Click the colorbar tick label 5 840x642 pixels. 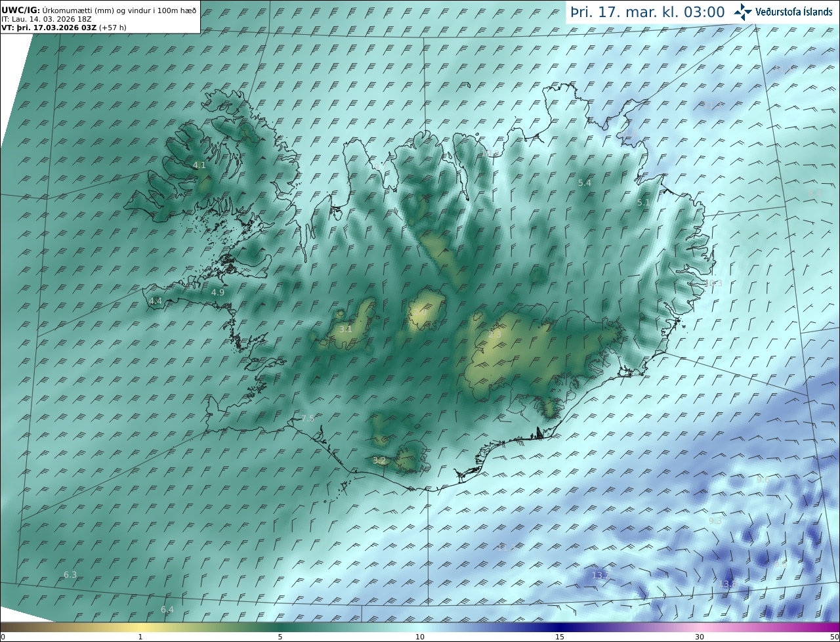(280, 637)
